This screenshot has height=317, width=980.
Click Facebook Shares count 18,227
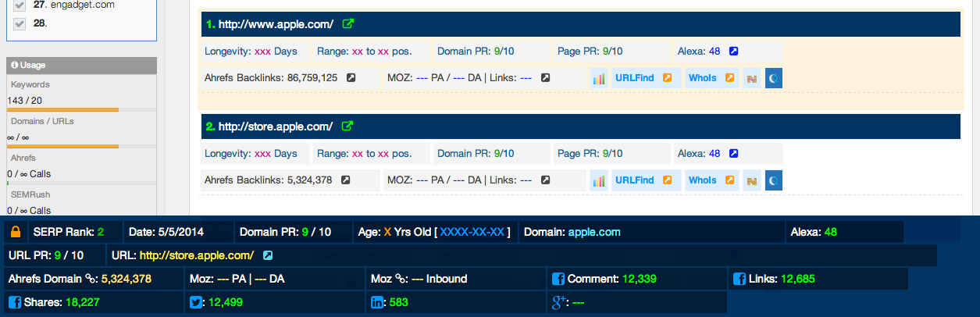tap(82, 302)
